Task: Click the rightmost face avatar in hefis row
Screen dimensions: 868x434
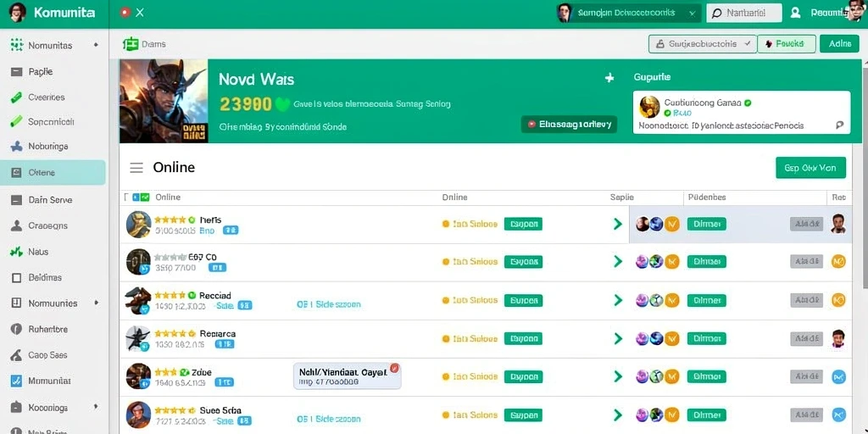Action: click(838, 224)
